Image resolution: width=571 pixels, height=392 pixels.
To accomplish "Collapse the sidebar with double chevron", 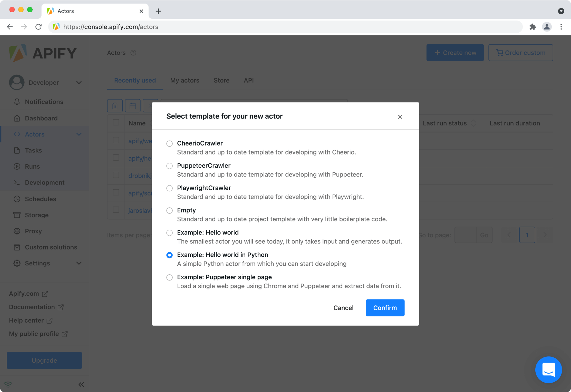I will 81,385.
